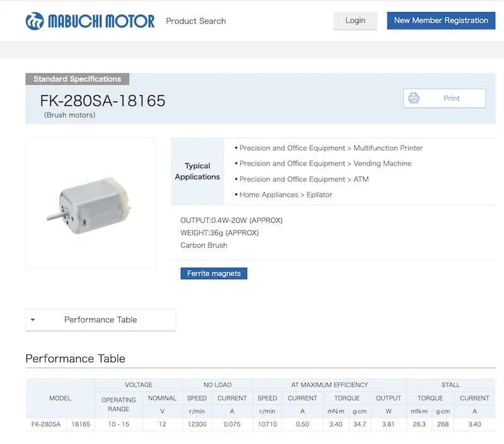Open Home Appliances > Epilator link
504x444 pixels.
pyautogui.click(x=286, y=195)
